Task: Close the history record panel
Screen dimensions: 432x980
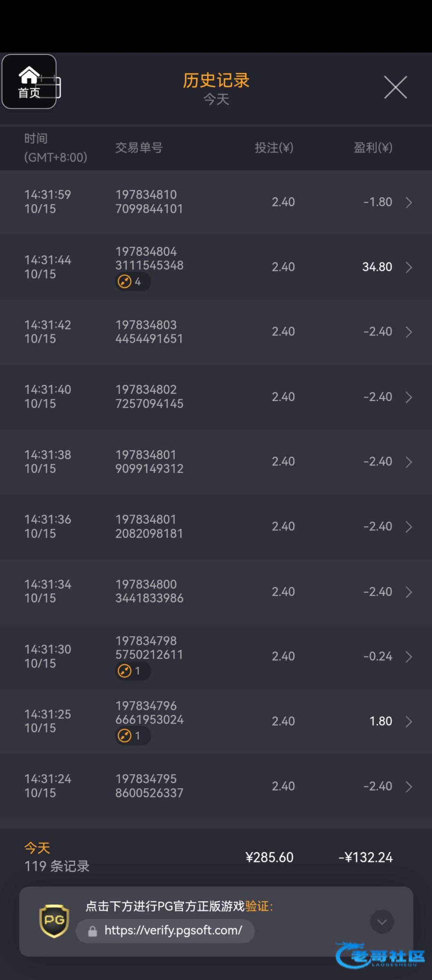Action: pyautogui.click(x=395, y=87)
